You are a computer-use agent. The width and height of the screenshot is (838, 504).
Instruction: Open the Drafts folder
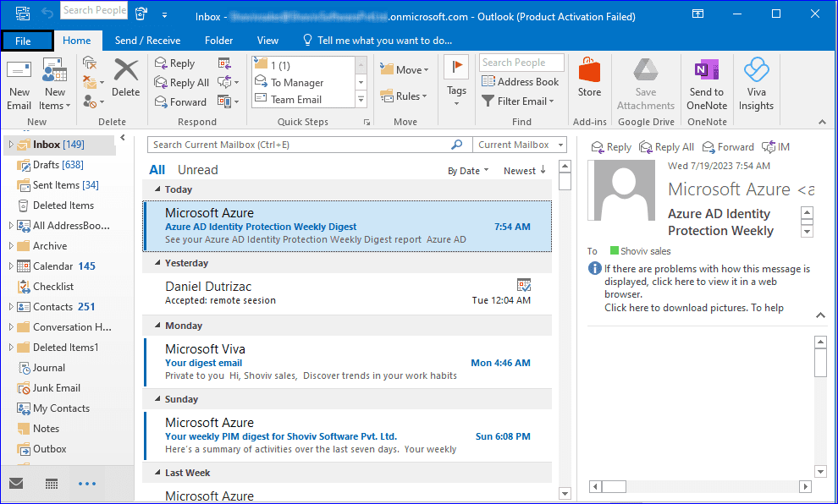point(58,165)
